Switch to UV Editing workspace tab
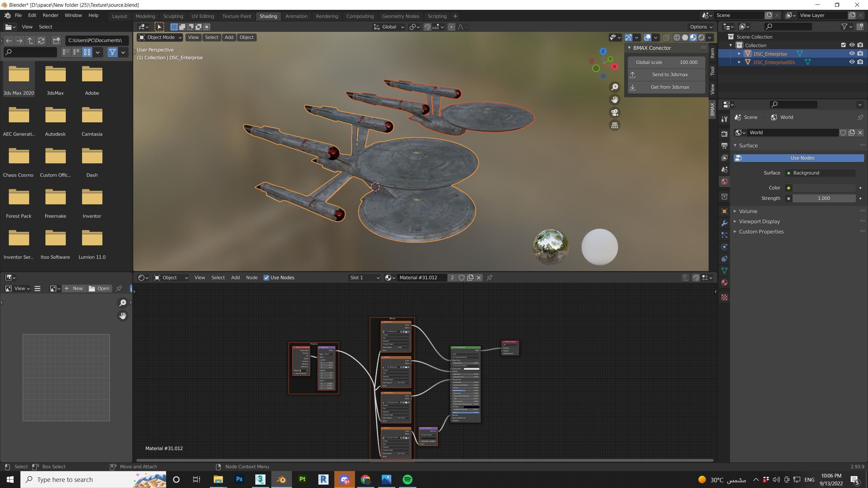 pos(202,16)
